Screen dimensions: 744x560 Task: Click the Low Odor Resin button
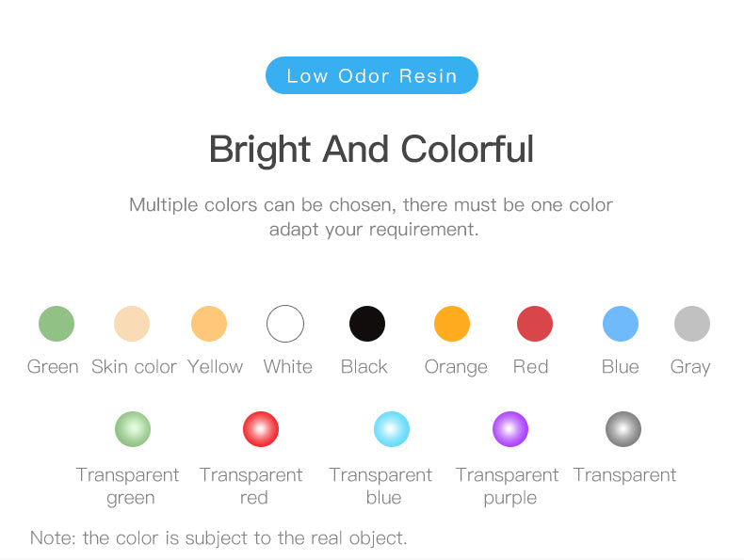click(372, 75)
